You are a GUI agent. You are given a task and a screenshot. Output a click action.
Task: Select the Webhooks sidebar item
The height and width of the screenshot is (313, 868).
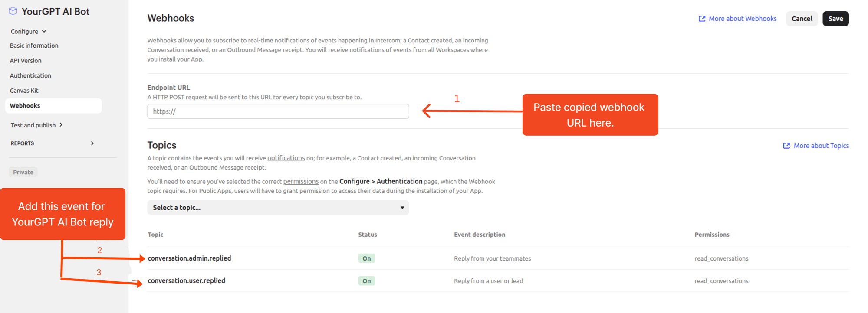pos(25,106)
